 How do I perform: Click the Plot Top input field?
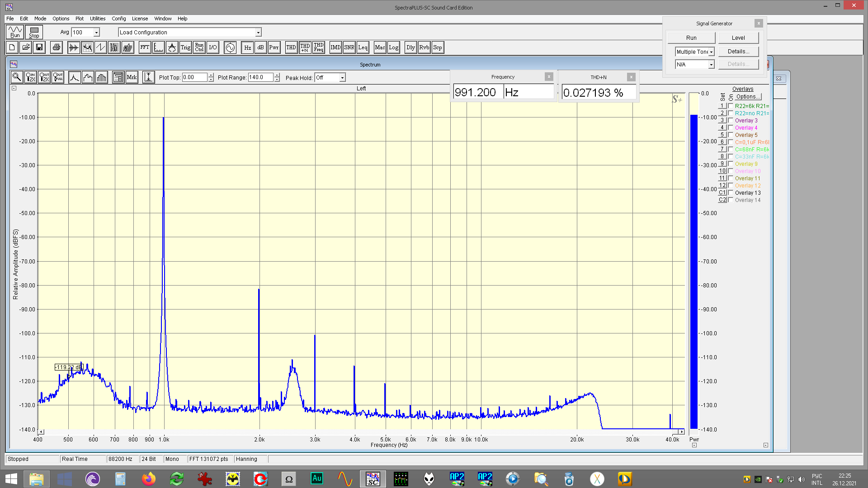pyautogui.click(x=195, y=77)
